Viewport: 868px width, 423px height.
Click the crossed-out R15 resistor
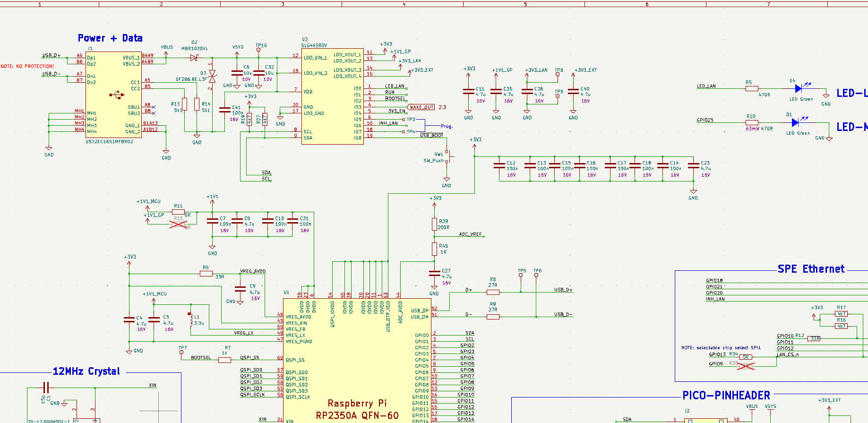pyautogui.click(x=178, y=224)
